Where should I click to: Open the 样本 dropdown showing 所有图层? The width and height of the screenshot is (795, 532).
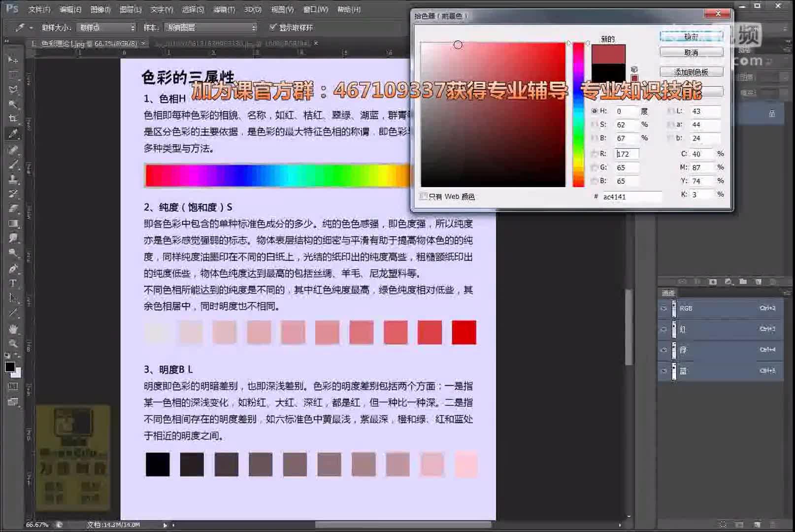(x=209, y=28)
